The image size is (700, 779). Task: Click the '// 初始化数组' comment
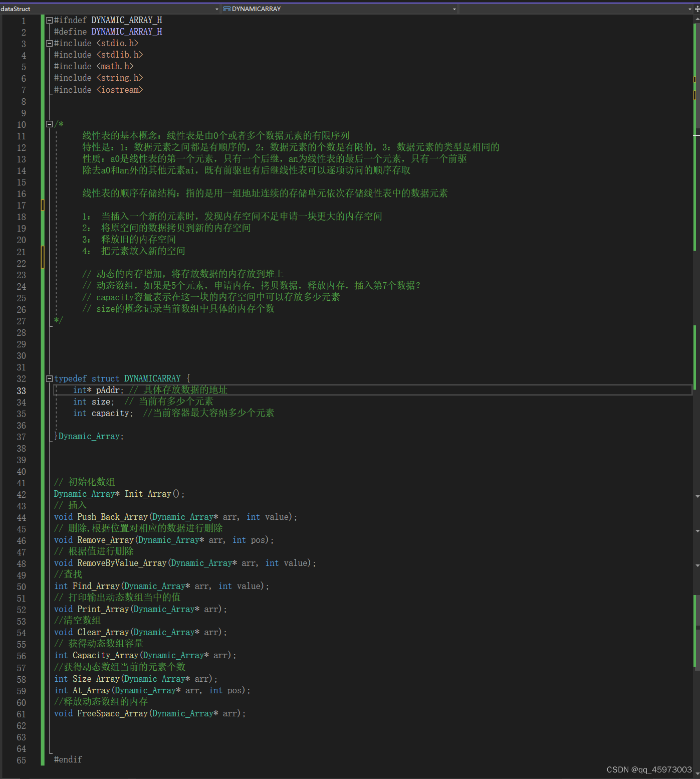tap(85, 482)
